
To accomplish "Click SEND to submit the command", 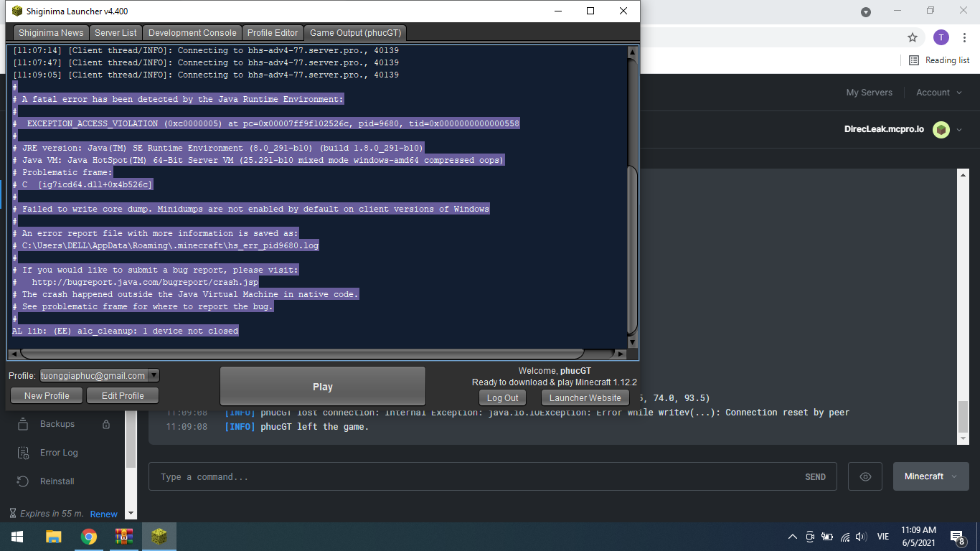I will point(815,477).
